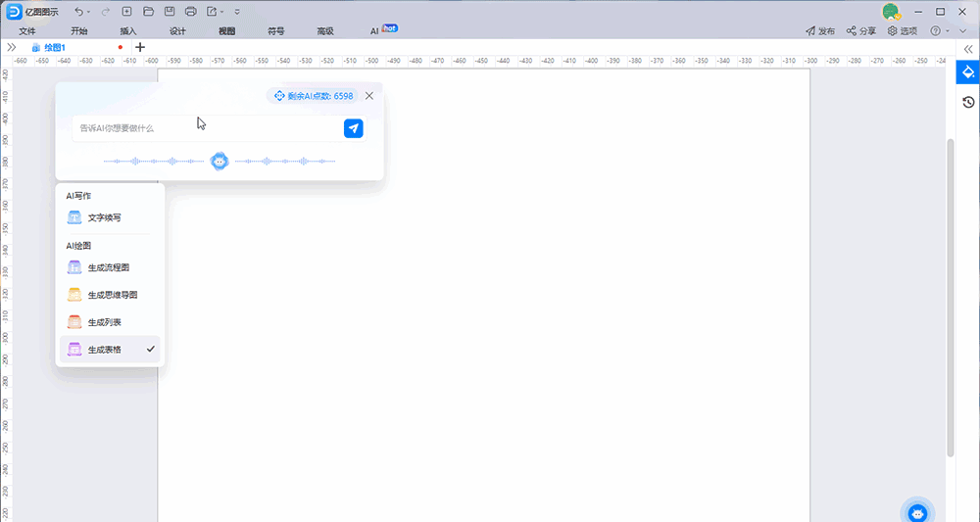This screenshot has width=980, height=522.
Task: Open the 插入 menu tab
Action: 128,31
